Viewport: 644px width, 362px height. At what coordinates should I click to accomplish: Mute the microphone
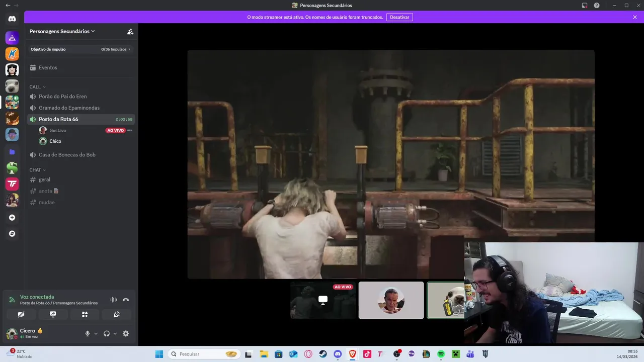click(88, 333)
